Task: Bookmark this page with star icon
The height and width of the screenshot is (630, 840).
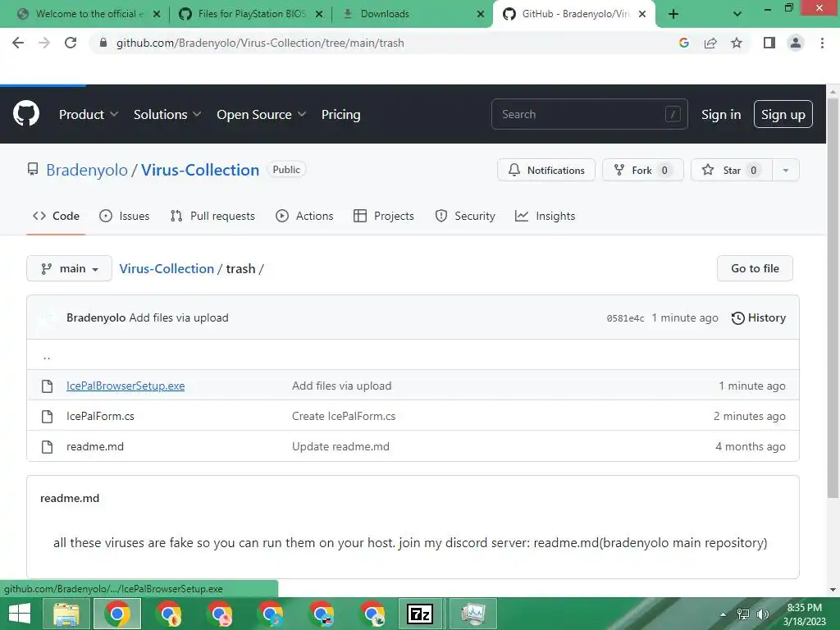Action: point(737,43)
